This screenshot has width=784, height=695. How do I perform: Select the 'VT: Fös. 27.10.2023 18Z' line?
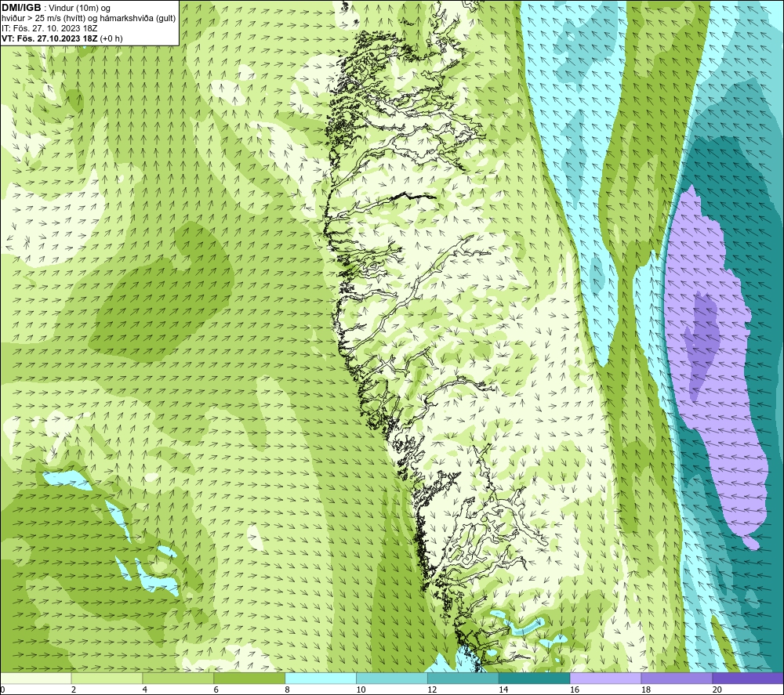(x=62, y=38)
